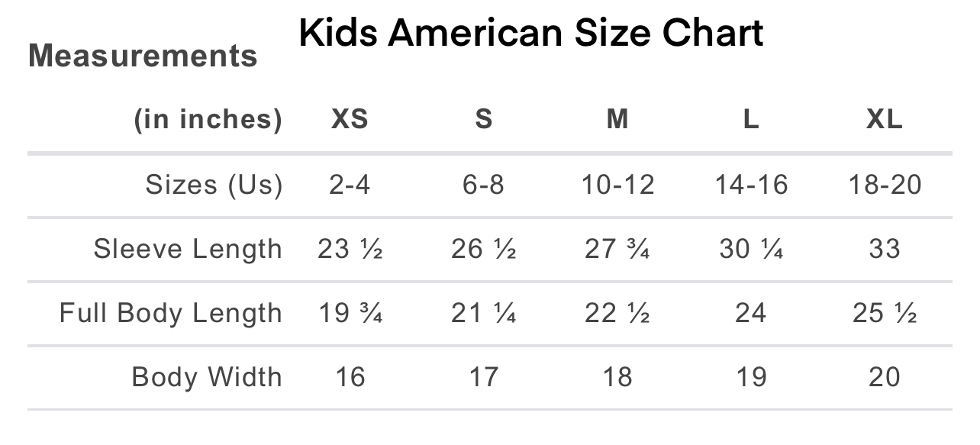
Task: Click the Full Body Length row label
Action: pos(171,313)
